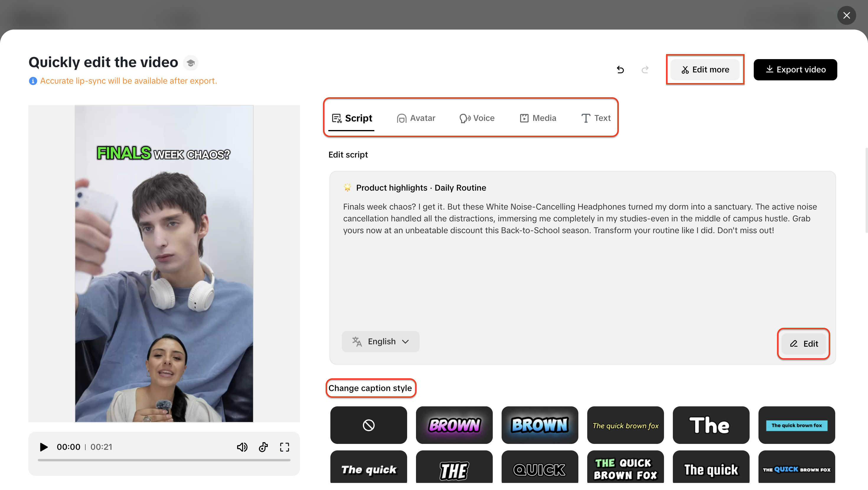Mute the video volume icon
This screenshot has height=490, width=868.
[x=242, y=447]
